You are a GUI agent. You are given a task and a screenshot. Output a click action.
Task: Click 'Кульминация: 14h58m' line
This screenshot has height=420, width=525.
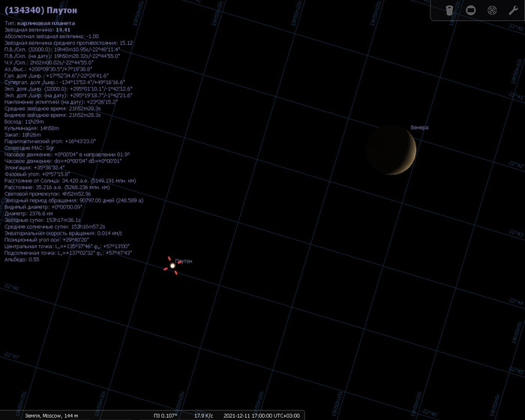pyautogui.click(x=31, y=128)
